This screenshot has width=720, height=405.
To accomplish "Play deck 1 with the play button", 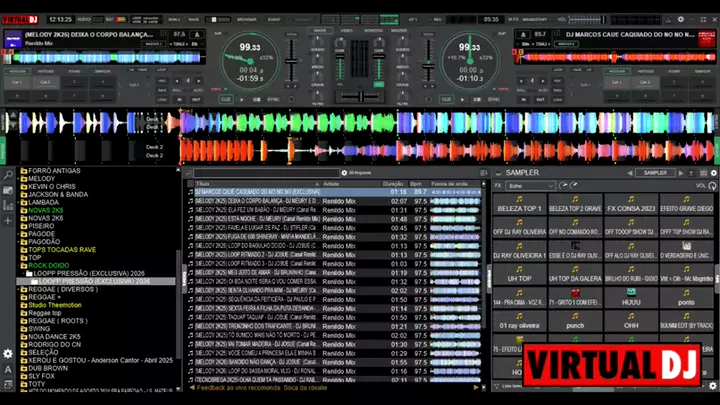I will [242, 99].
